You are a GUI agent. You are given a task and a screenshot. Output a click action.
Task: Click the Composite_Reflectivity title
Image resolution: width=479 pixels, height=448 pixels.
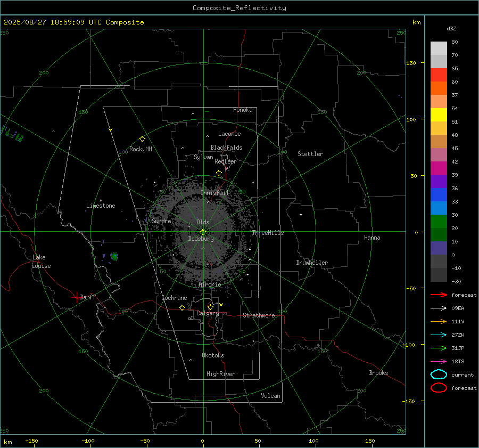point(240,8)
